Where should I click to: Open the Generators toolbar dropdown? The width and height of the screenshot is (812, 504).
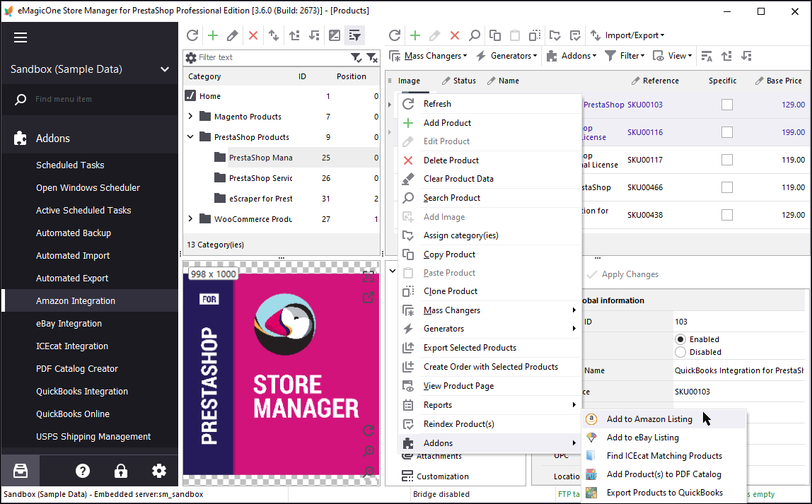(x=507, y=56)
